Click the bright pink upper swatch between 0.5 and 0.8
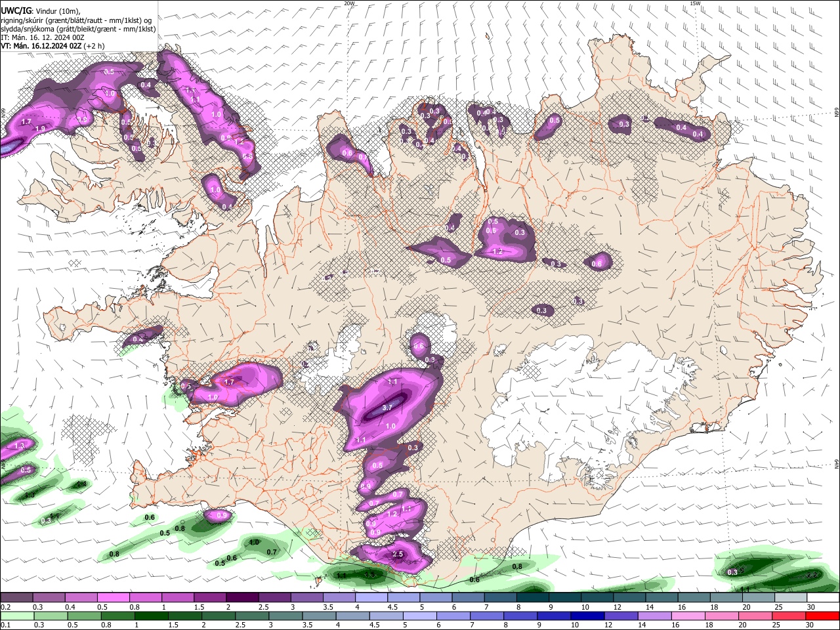Screen dimensions: 840x630 click(x=114, y=598)
